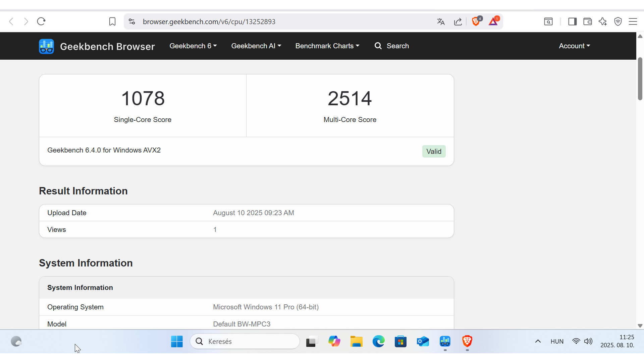This screenshot has width=644, height=362.
Task: Open Task View on the taskbar
Action: [x=312, y=342]
